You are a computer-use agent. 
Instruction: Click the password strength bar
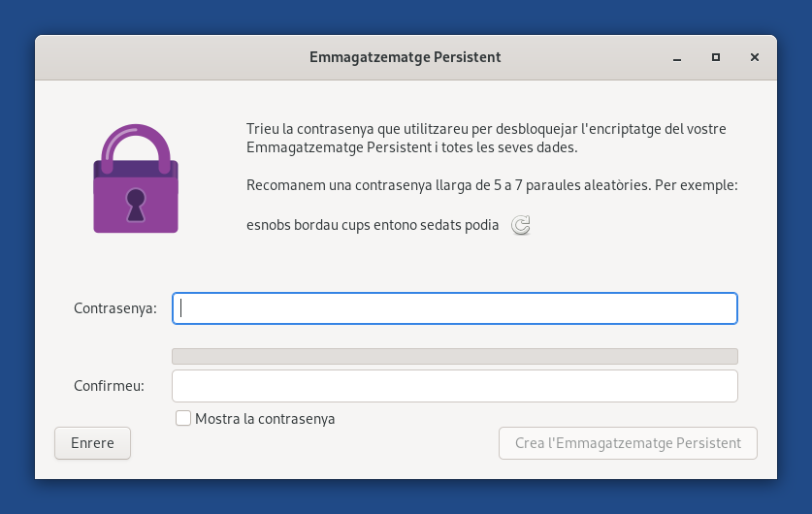click(455, 356)
